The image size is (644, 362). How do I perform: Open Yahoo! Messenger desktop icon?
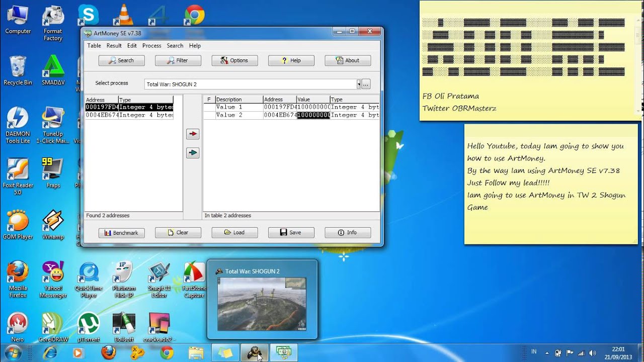[53, 279]
